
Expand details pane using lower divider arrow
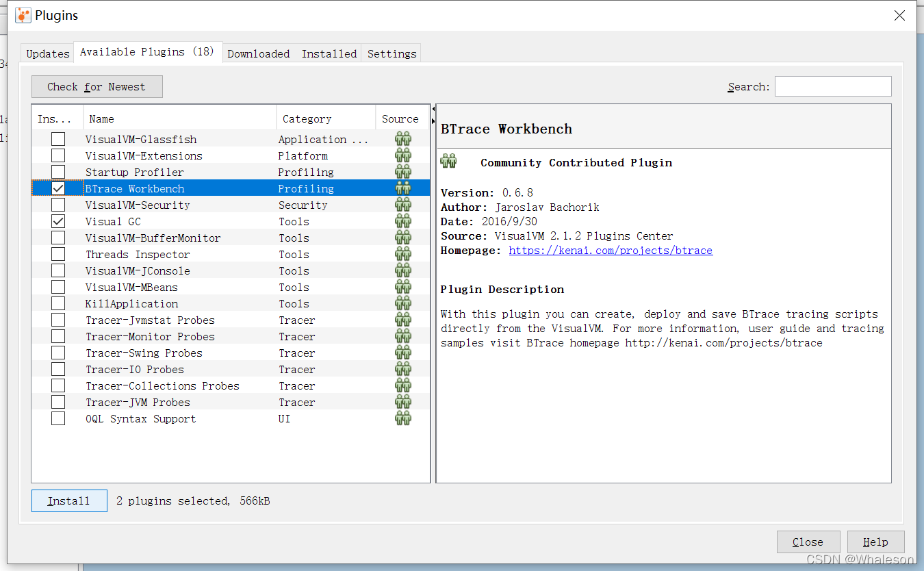(x=433, y=122)
